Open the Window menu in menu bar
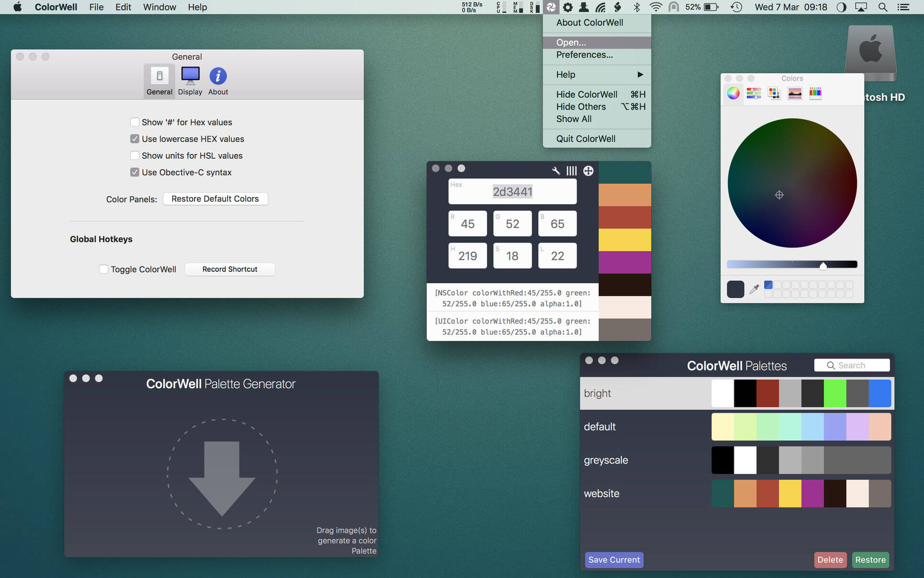 tap(159, 7)
